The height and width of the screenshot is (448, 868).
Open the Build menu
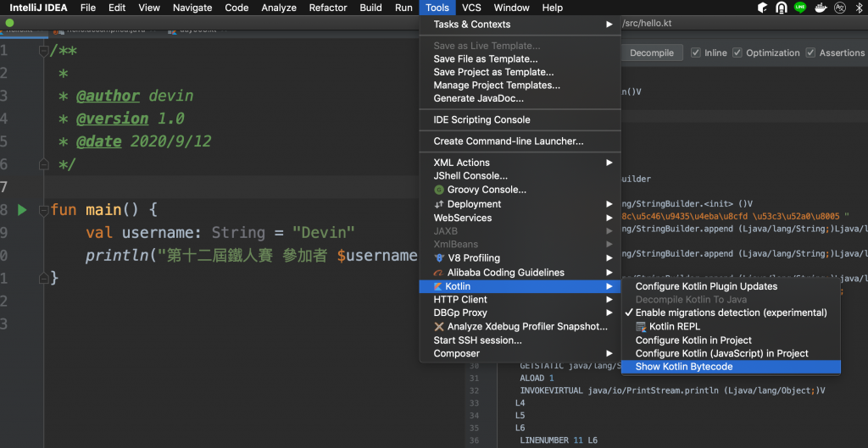[370, 8]
